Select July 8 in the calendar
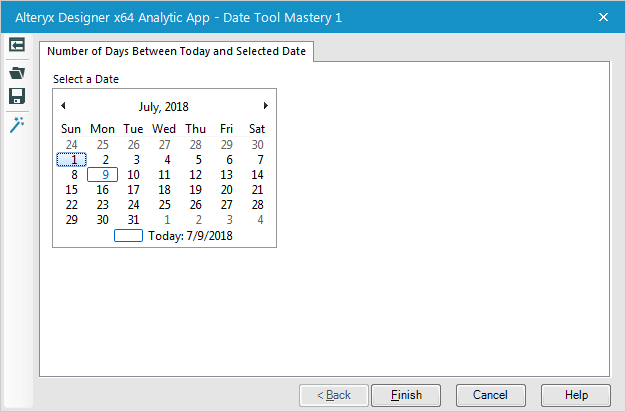This screenshot has height=412, width=626. coord(74,174)
